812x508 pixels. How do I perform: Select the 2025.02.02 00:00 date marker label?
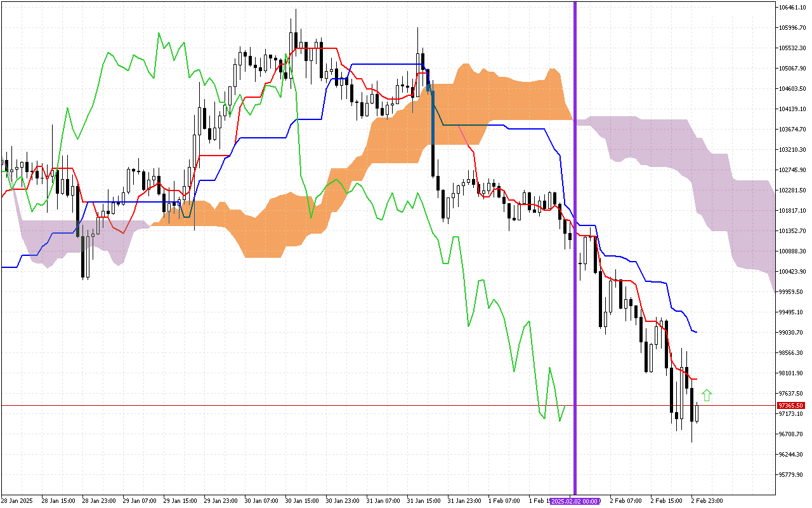575,502
